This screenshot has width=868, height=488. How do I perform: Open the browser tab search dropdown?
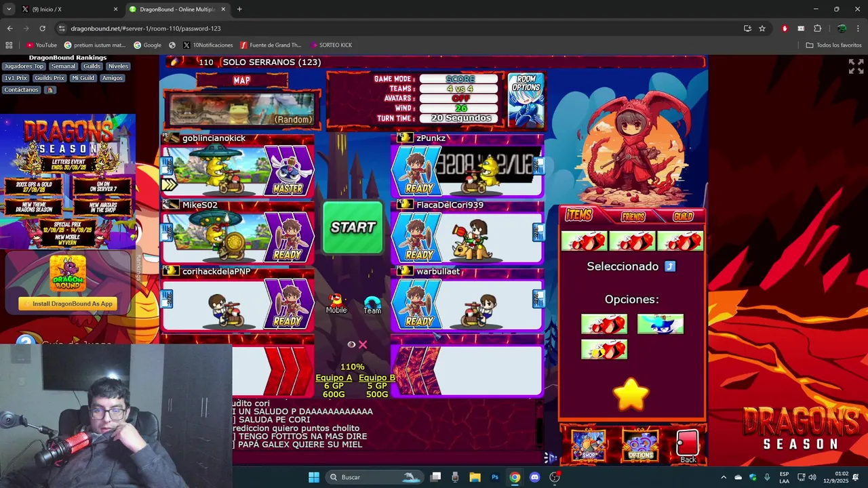(x=9, y=9)
